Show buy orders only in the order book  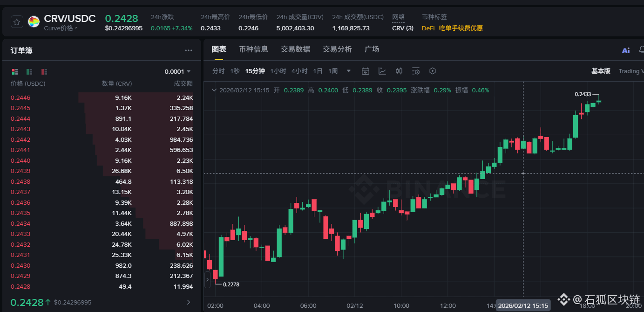coord(29,72)
